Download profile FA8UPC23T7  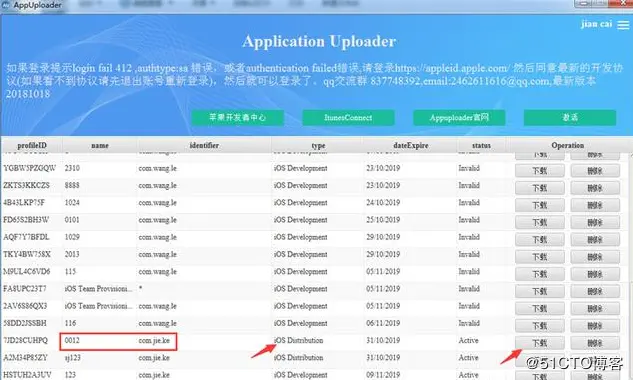540,292
